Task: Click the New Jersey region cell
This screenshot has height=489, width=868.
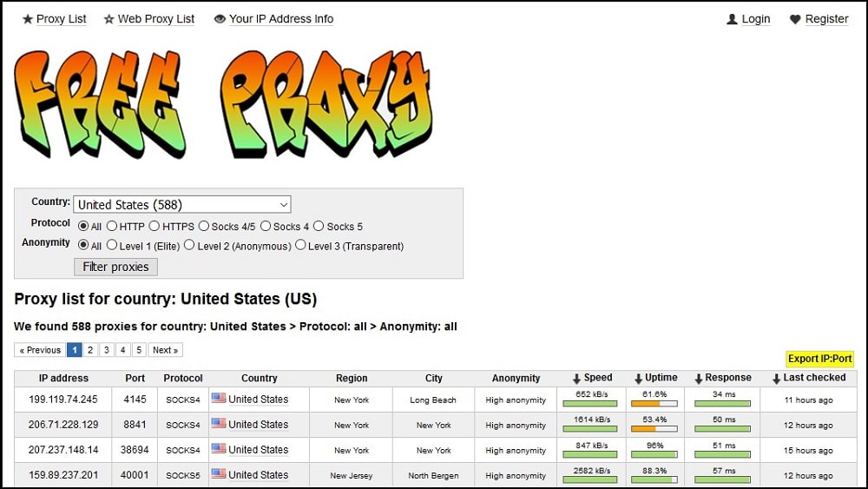Action: (351, 476)
